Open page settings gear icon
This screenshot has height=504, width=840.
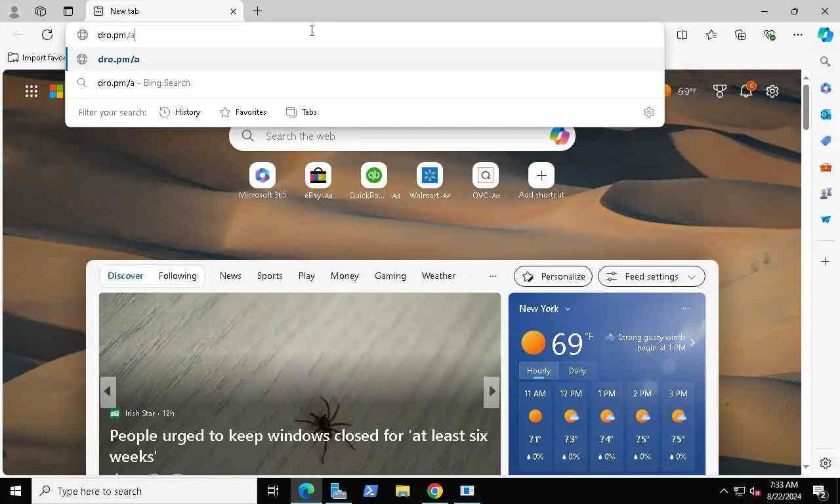pyautogui.click(x=772, y=91)
